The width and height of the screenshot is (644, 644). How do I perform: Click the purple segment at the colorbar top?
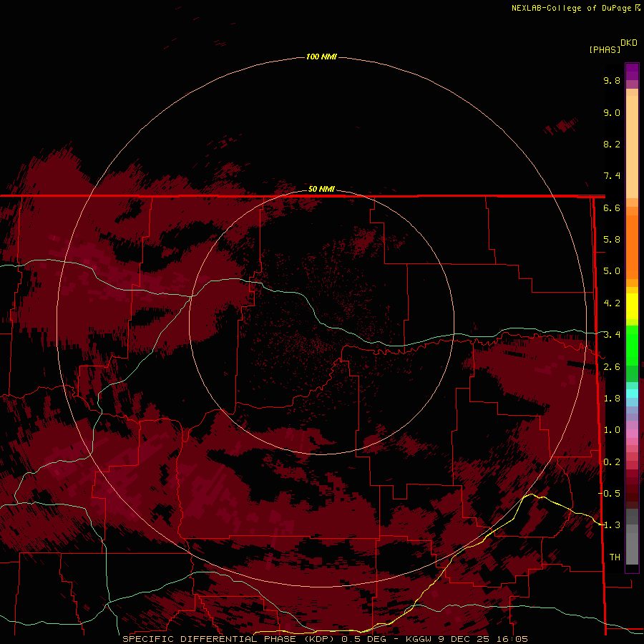coord(632,72)
